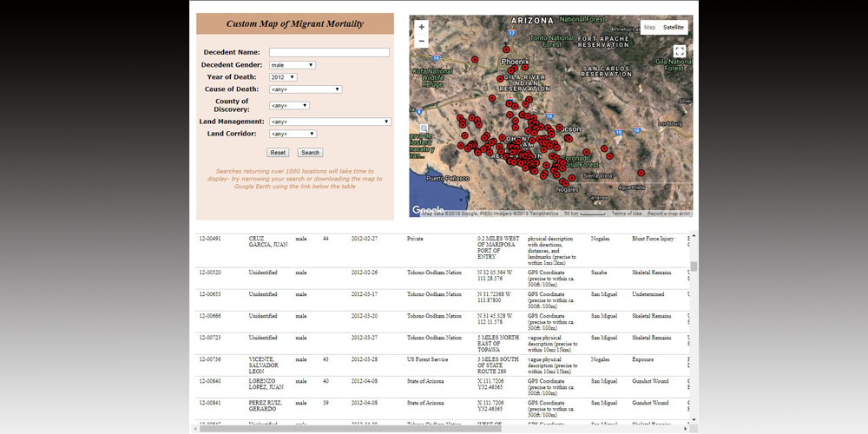The height and width of the screenshot is (434, 868).
Task: Open the Year of Death dropdown
Action: 283,77
